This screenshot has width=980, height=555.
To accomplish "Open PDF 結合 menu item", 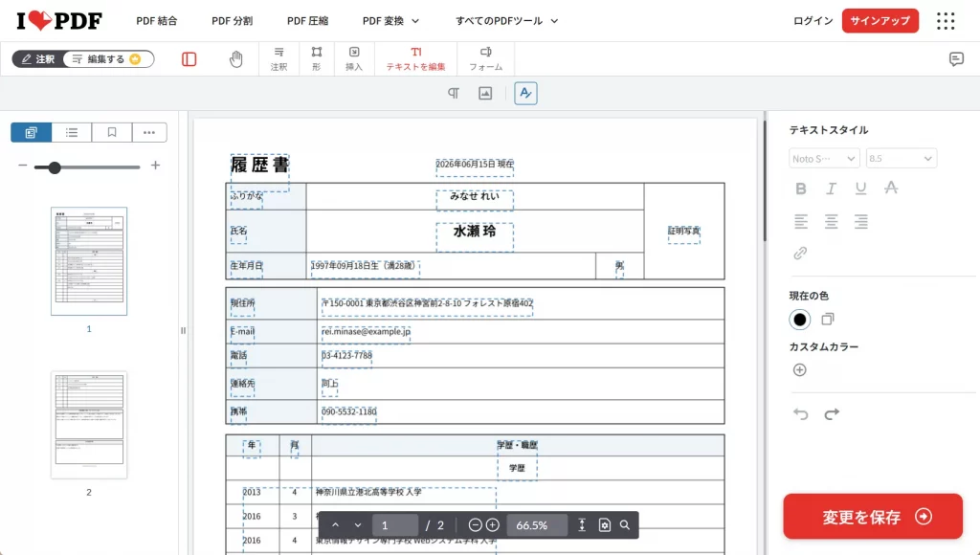I will coord(156,21).
